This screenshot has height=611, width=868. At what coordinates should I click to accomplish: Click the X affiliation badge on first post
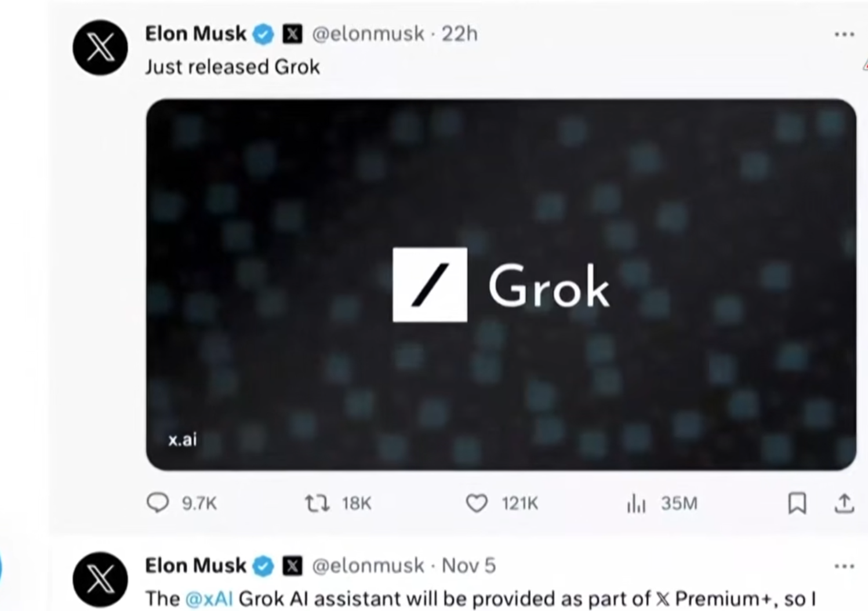click(292, 34)
